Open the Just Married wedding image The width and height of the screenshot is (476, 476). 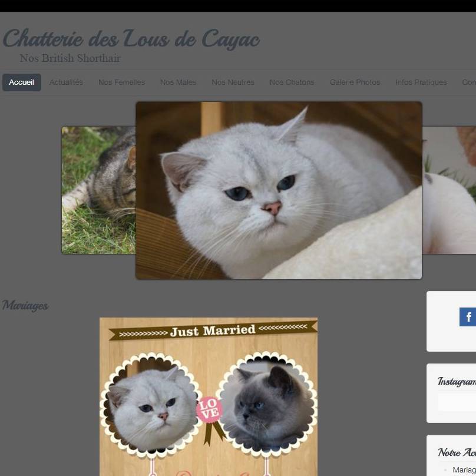209,396
